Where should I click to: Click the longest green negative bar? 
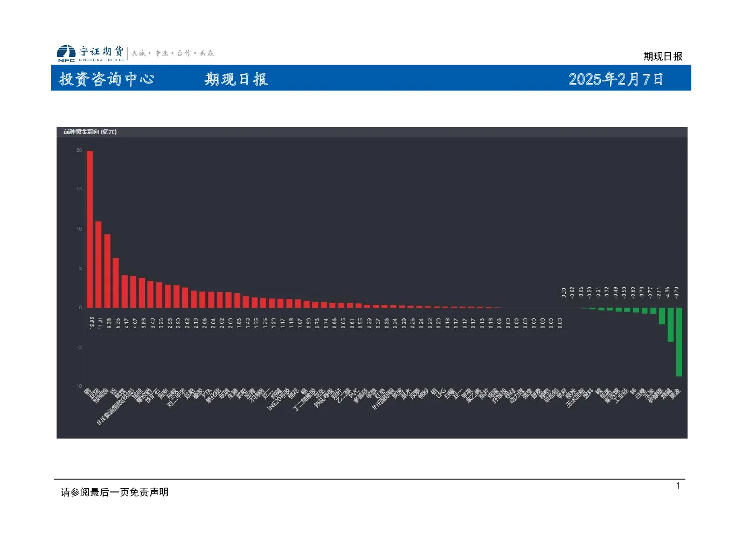coord(679,342)
